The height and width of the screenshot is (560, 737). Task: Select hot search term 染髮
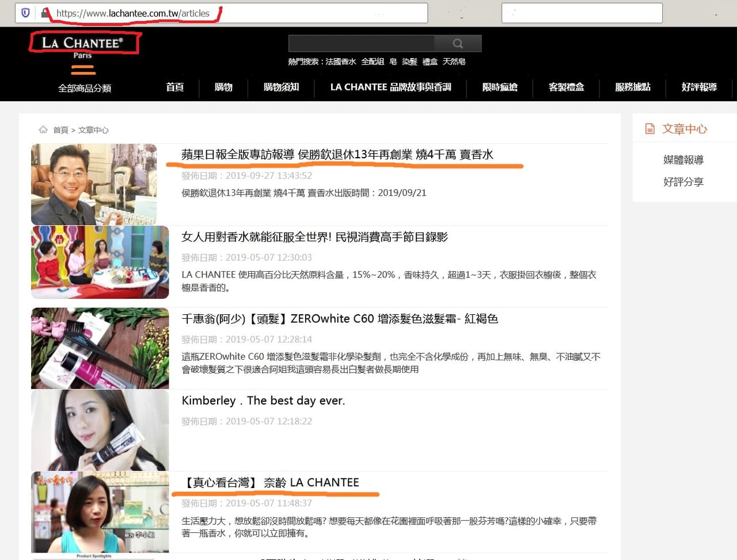click(410, 62)
